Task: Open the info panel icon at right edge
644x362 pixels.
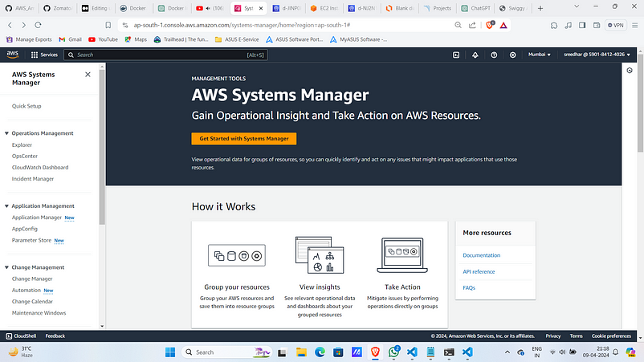Action: tap(630, 71)
